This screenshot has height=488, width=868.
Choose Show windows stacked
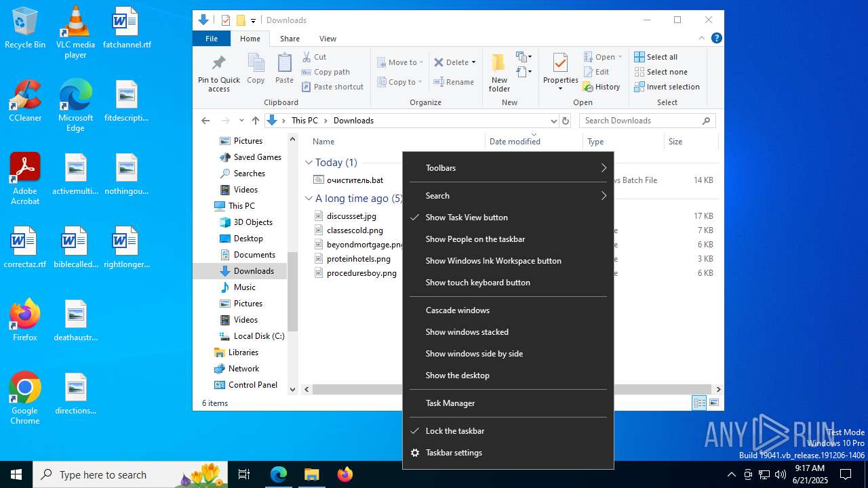(x=508, y=332)
